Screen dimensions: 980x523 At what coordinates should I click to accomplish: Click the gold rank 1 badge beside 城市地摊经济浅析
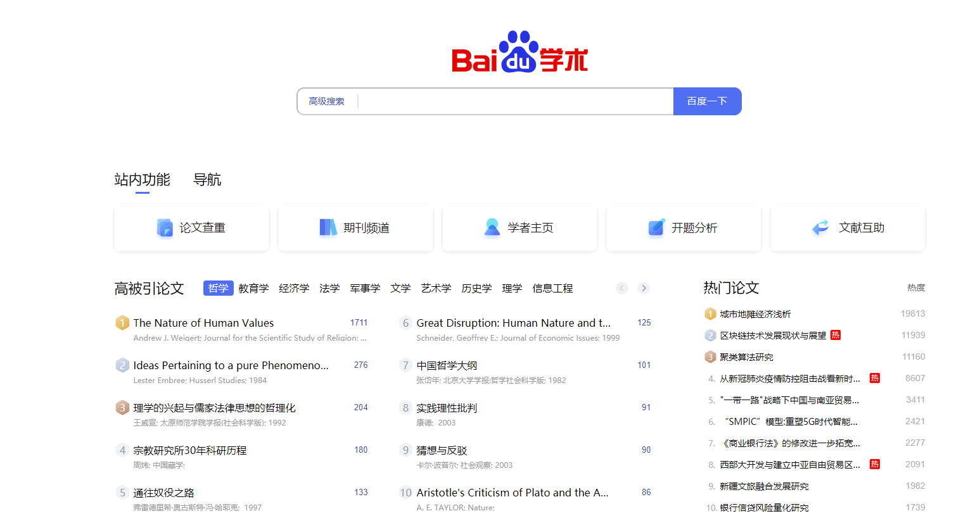[710, 314]
